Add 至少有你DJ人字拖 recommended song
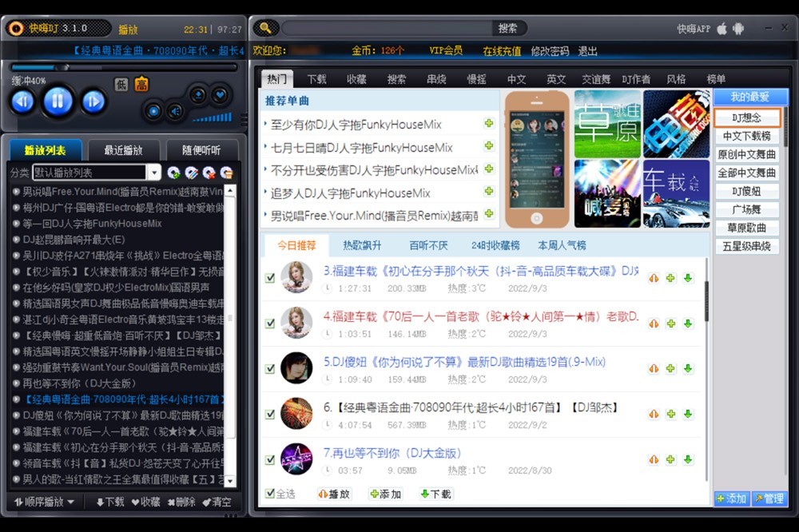 tap(489, 123)
